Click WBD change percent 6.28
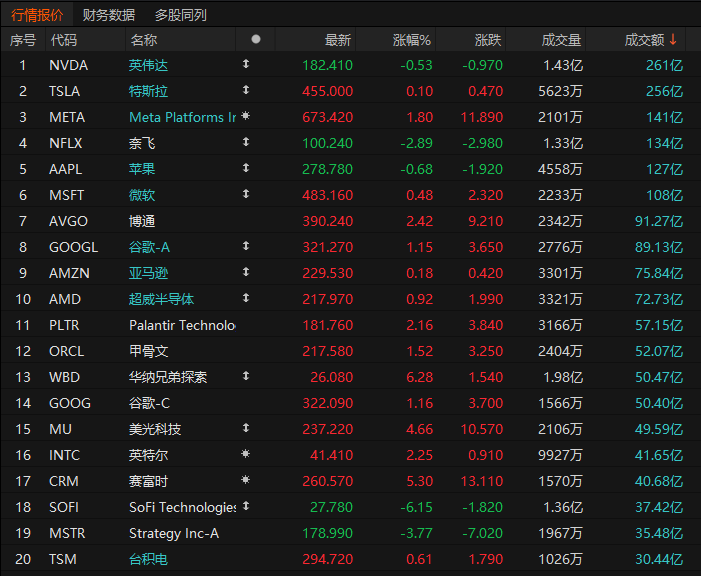Image resolution: width=701 pixels, height=576 pixels. [x=419, y=377]
